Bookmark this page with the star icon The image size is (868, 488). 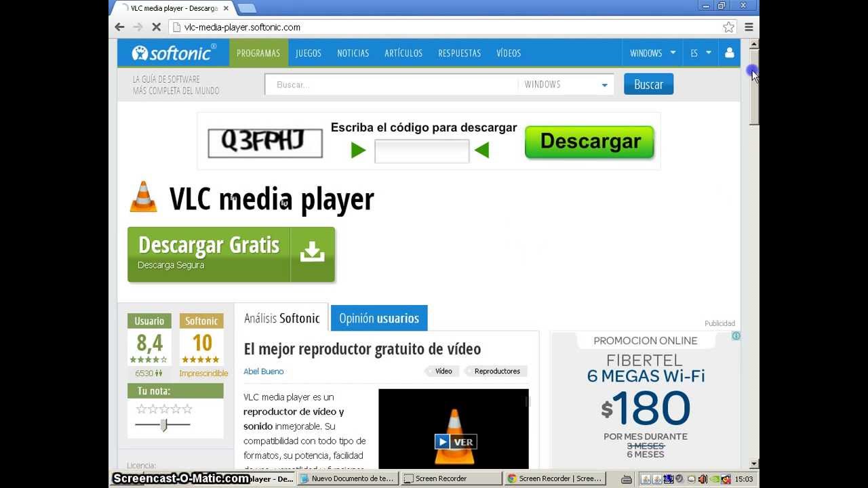coord(728,27)
